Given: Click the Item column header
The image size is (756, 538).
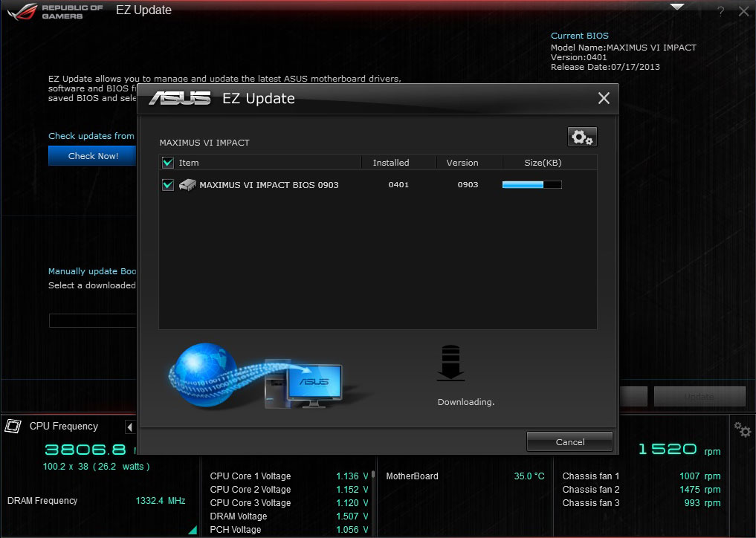Looking at the screenshot, I should tap(189, 163).
